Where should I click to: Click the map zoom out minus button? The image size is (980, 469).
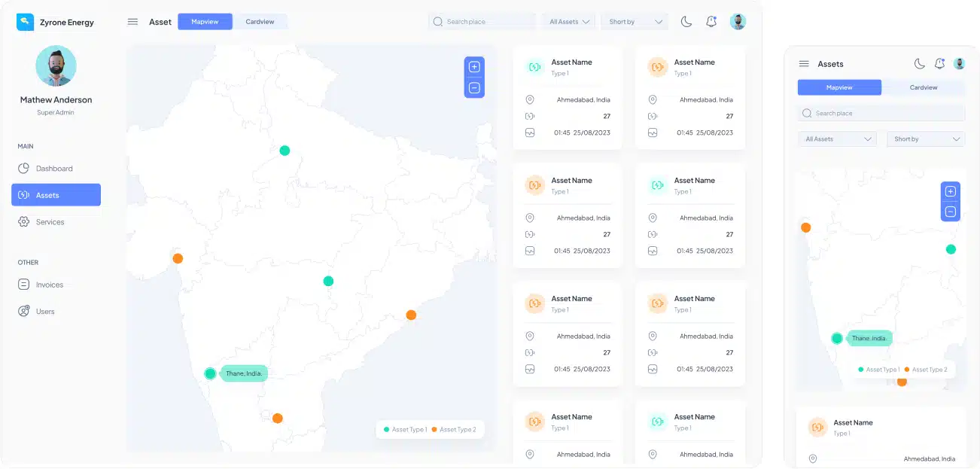[x=474, y=88]
